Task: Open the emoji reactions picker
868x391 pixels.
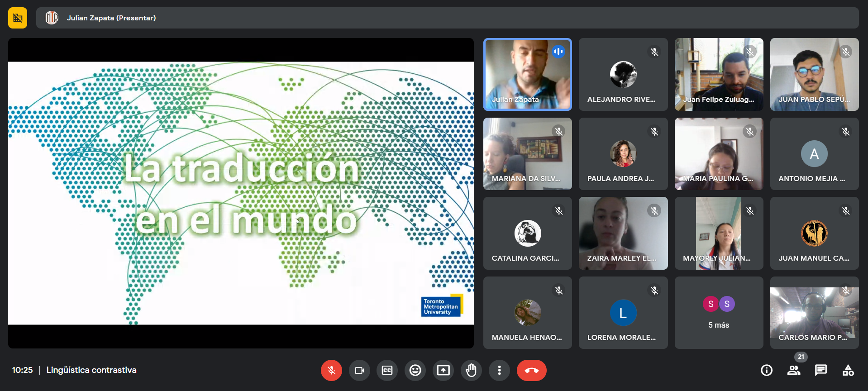Action: tap(415, 371)
